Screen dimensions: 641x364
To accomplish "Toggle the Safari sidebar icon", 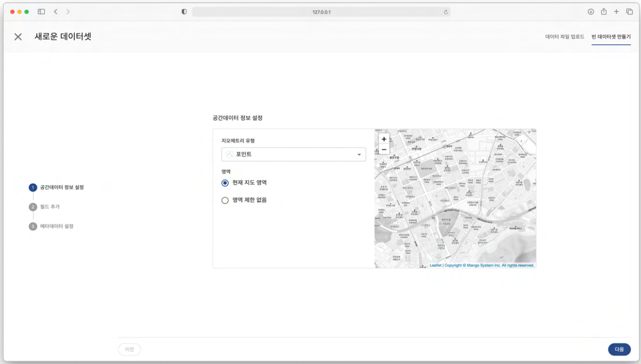I will [x=41, y=11].
